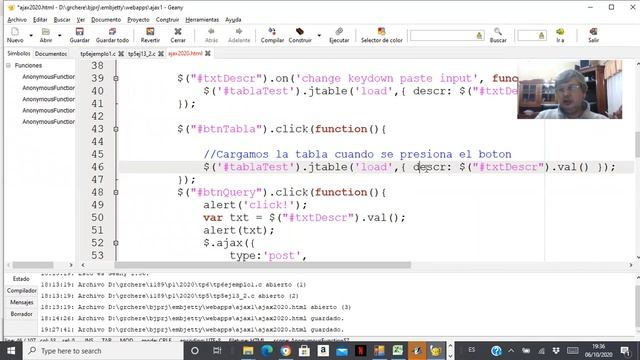Open the Construir dropdown arrow
Image resolution: width=640 pixels, height=360 pixels.
(x=319, y=36)
